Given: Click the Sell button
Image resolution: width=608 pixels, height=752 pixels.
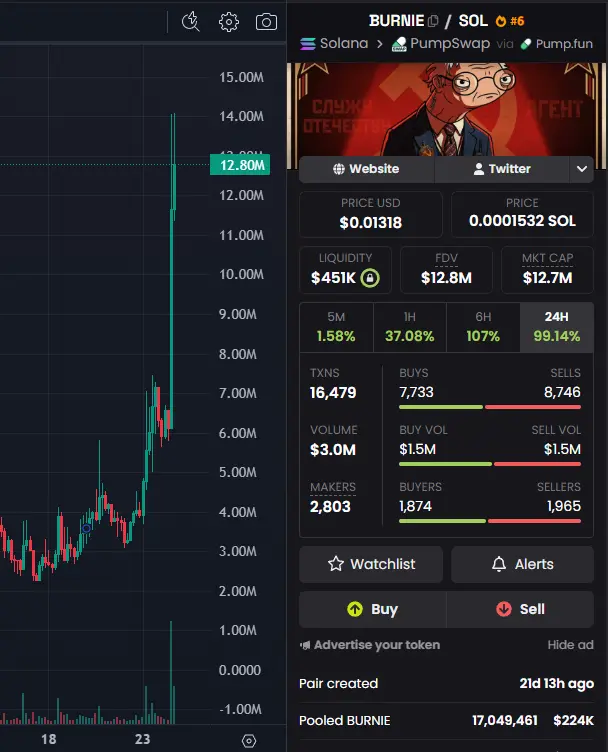Looking at the screenshot, I should tap(520, 609).
